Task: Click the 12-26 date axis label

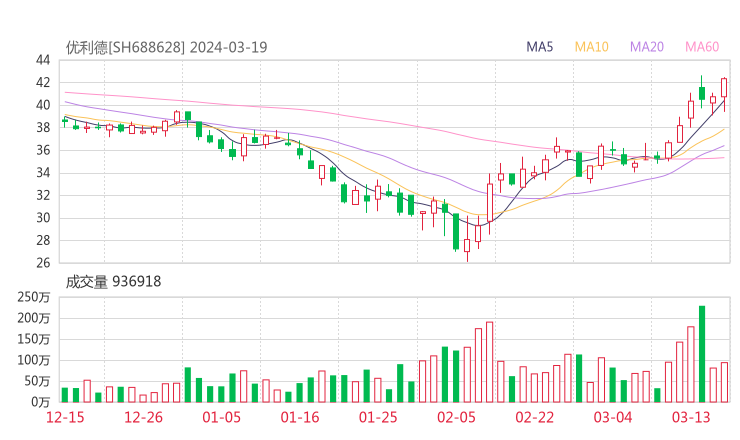Action: [x=143, y=417]
